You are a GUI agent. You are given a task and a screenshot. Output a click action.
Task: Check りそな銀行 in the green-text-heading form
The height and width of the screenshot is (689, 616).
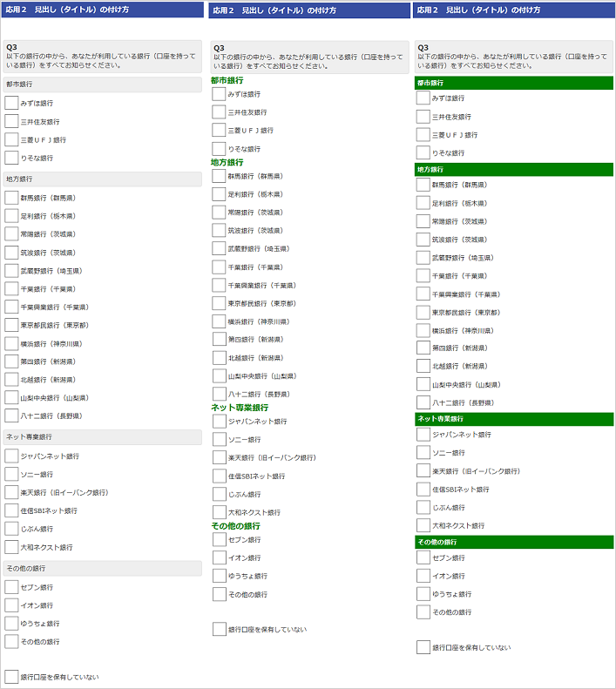pos(219,149)
